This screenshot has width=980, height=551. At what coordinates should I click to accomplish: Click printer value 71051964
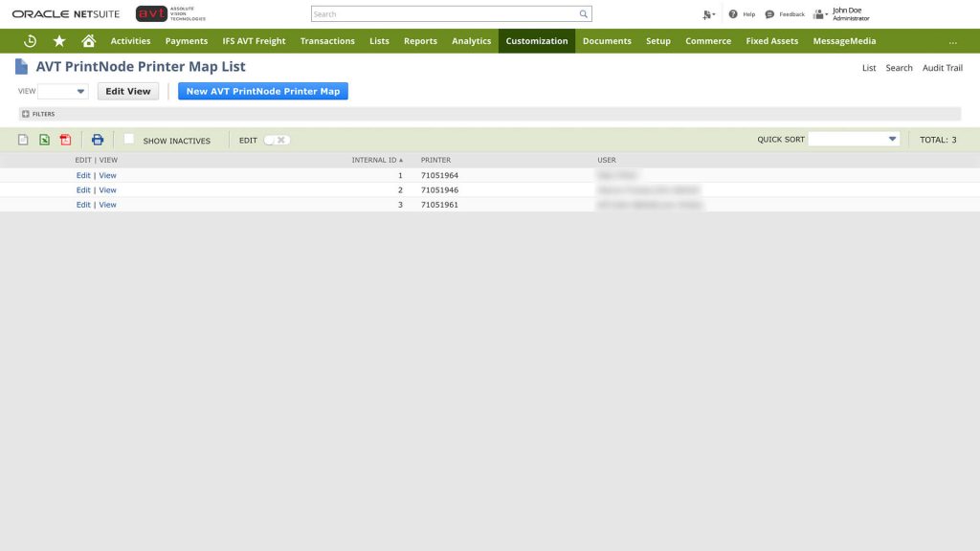pos(439,176)
